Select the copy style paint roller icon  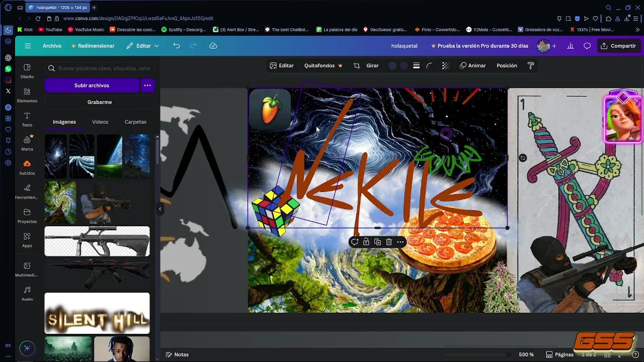click(x=531, y=65)
